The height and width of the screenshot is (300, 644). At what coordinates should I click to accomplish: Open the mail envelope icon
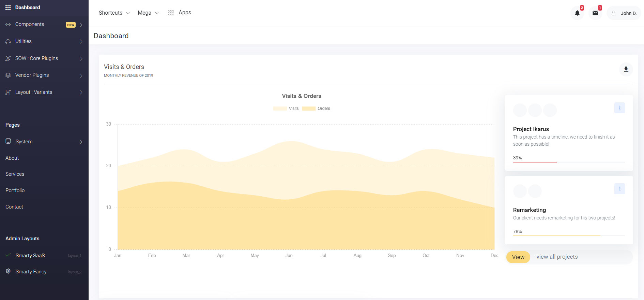(x=595, y=13)
